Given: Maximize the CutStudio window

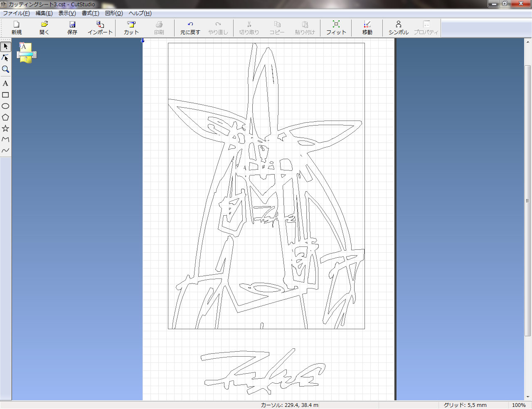Looking at the screenshot, I should [x=505, y=4].
